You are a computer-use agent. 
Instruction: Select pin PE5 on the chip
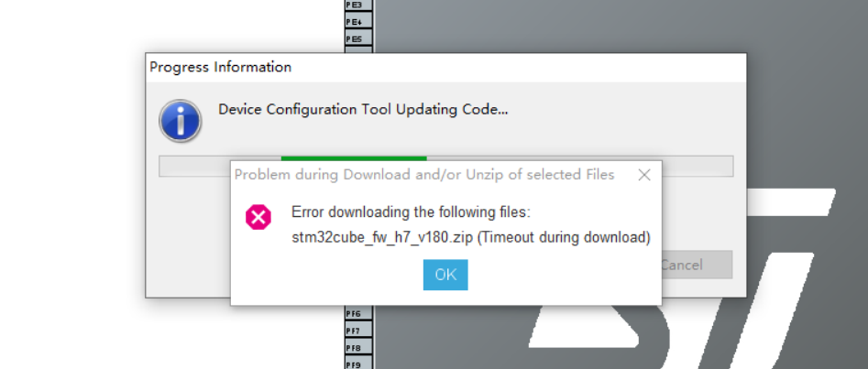[x=354, y=39]
